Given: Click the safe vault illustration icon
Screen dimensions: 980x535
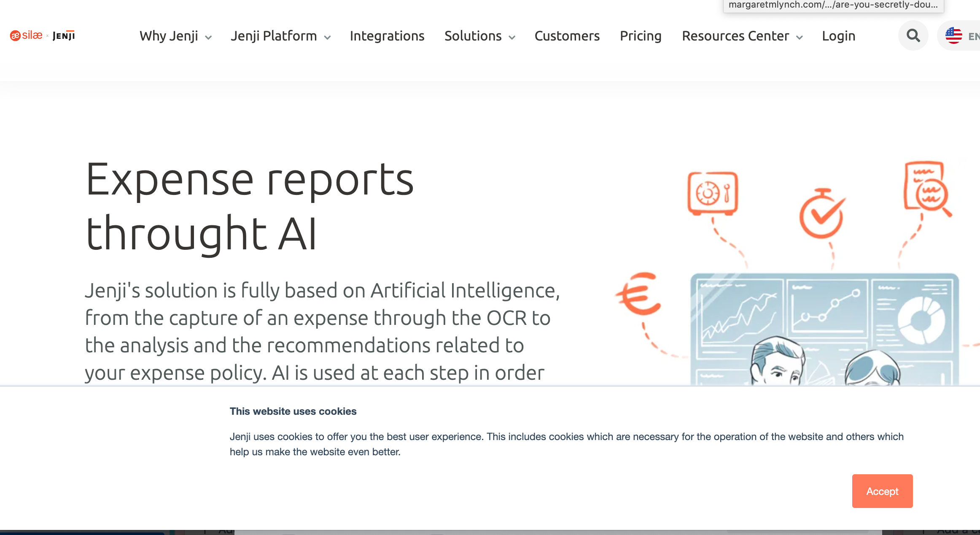Looking at the screenshot, I should (713, 194).
